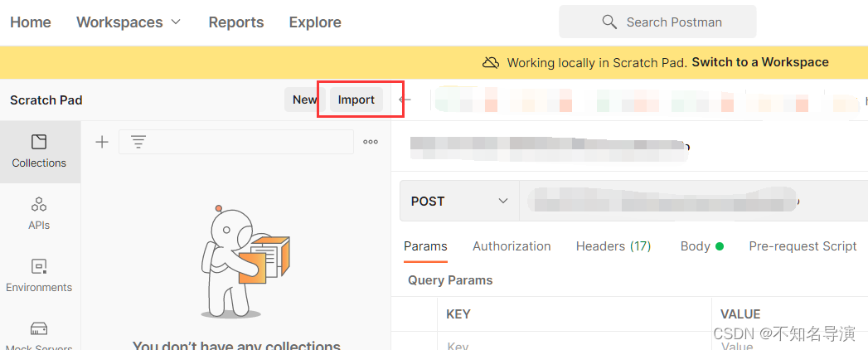Click the collections filter input field

pyautogui.click(x=236, y=142)
